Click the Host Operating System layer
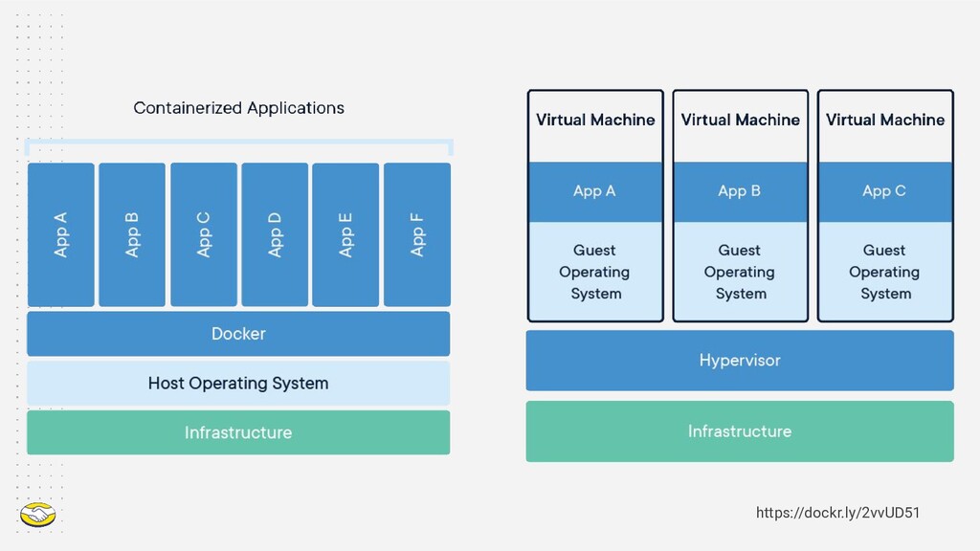 pos(238,383)
